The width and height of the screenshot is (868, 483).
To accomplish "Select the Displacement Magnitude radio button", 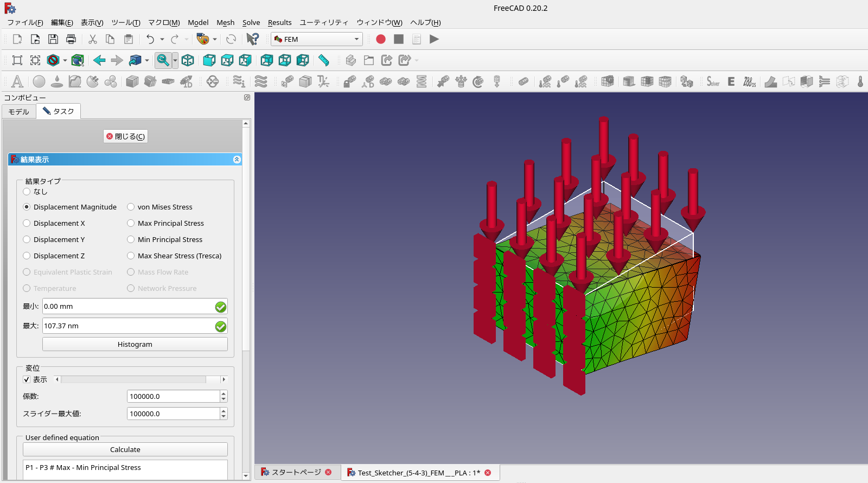I will click(27, 207).
